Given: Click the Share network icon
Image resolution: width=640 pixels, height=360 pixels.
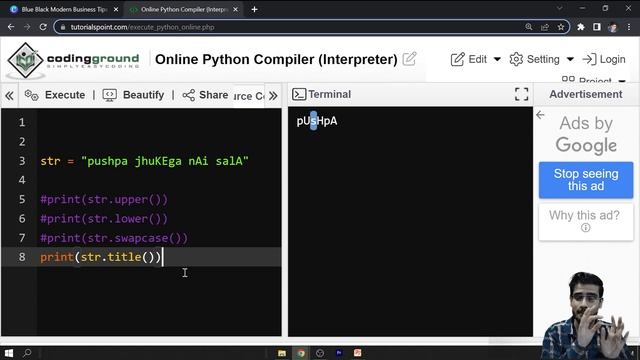Looking at the screenshot, I should [x=189, y=95].
